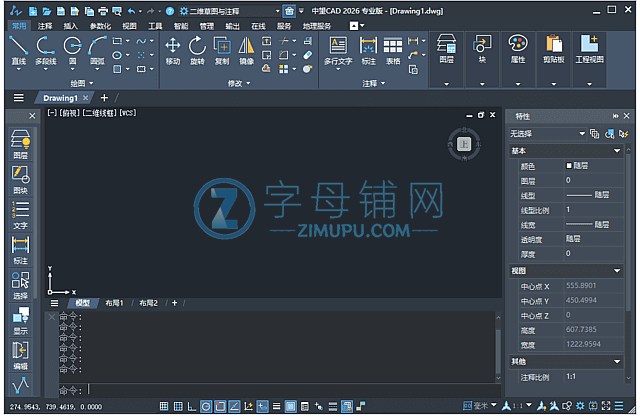Switch to the 插入 ribbon tab
This screenshot has height=418, width=640.
coord(70,25)
